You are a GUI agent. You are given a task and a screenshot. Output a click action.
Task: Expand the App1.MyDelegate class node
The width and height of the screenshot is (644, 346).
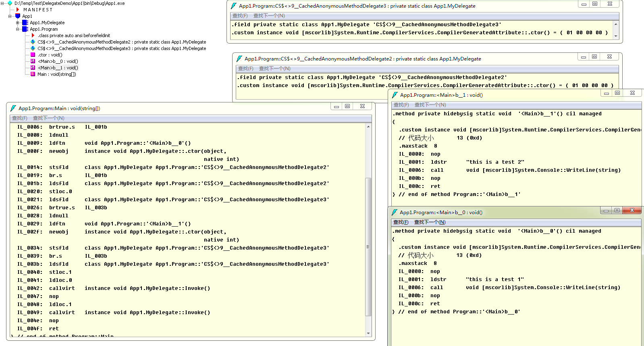(x=18, y=23)
